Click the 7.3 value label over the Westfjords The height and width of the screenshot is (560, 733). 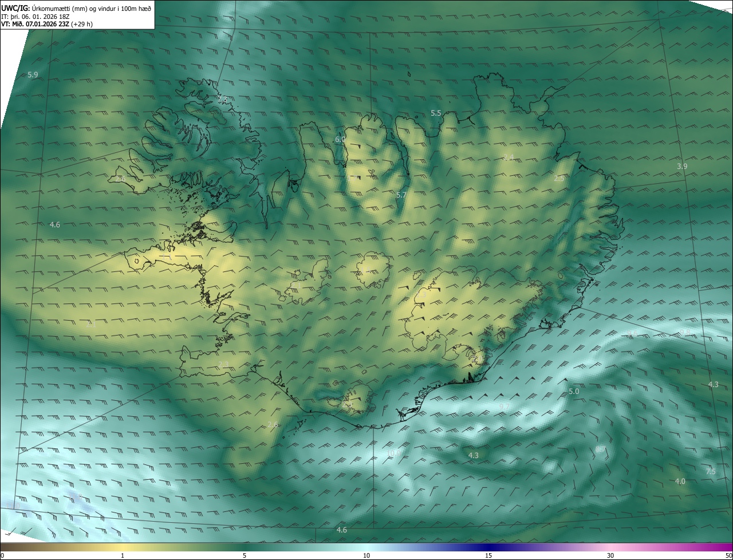(x=223, y=100)
